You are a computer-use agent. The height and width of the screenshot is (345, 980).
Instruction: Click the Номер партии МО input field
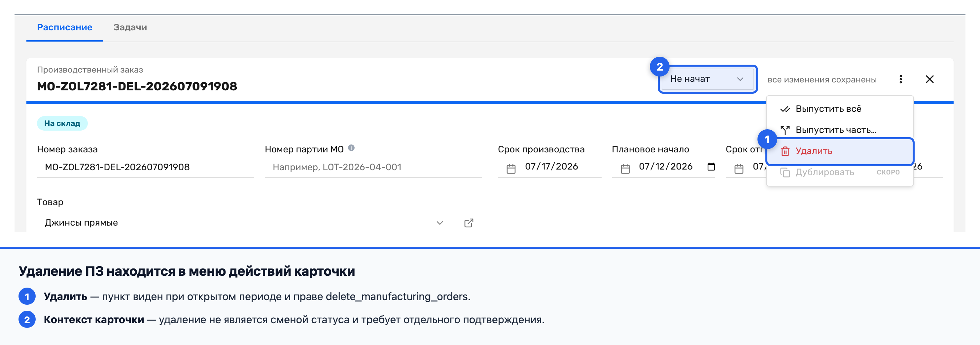[373, 167]
